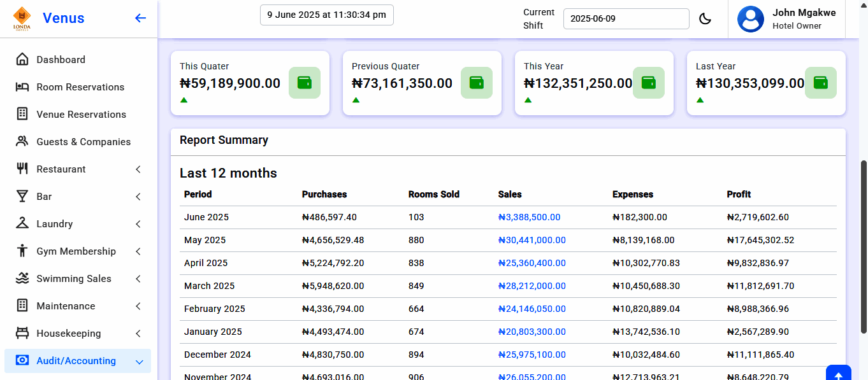Click the Londa hotel logo
This screenshot has height=380, width=868.
coord(22,18)
